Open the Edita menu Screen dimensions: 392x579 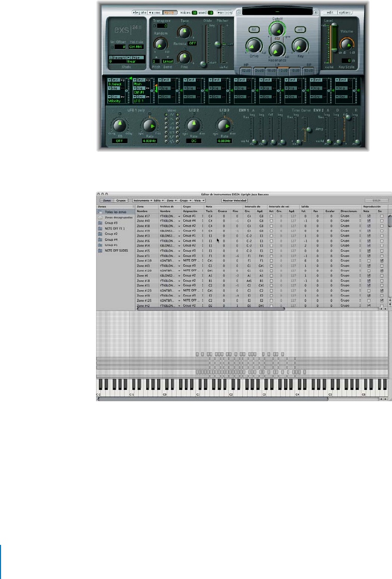click(158, 201)
